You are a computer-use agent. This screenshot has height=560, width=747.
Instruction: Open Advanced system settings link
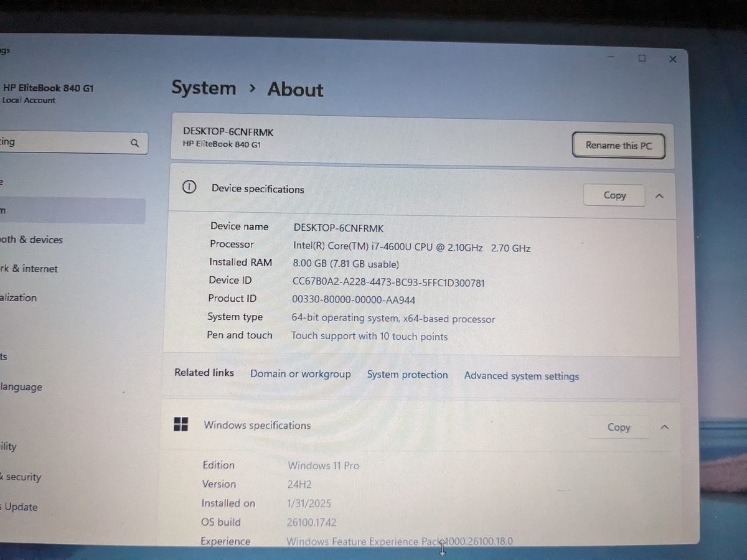(521, 376)
